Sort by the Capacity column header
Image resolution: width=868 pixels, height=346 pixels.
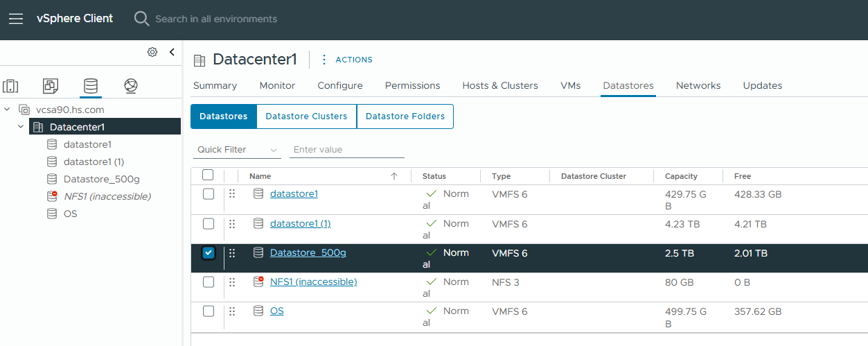coord(681,176)
